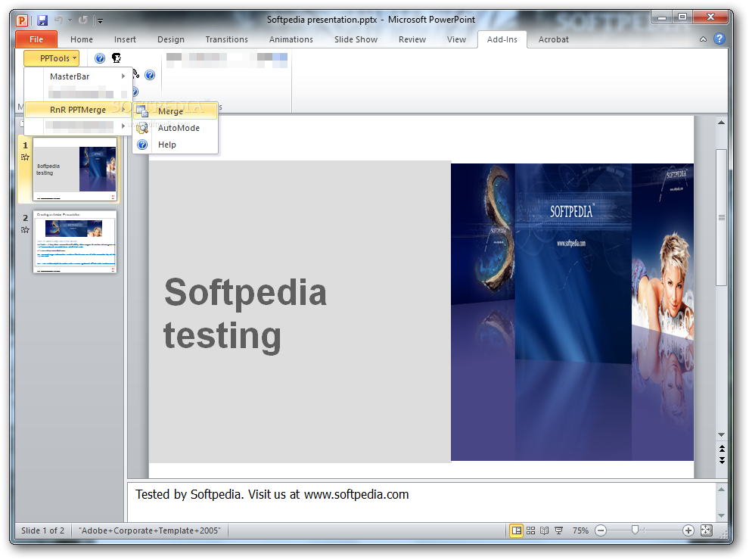
Task: Click the black head silhouette icon
Action: (x=116, y=58)
